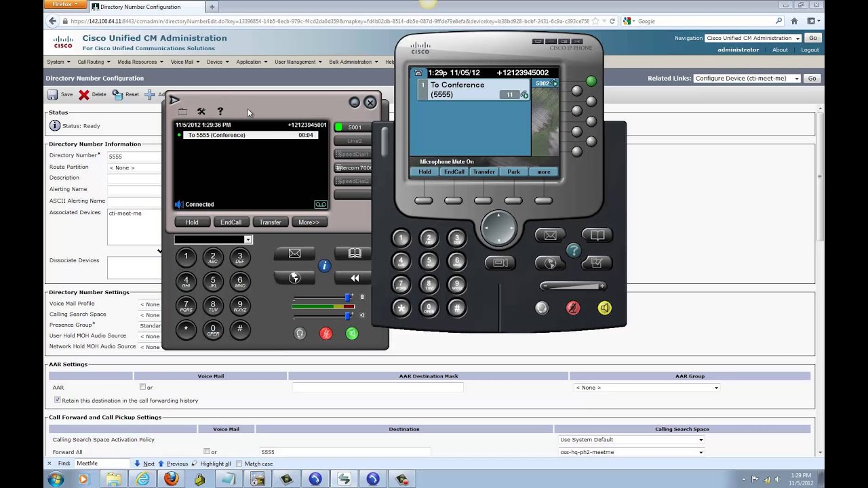Click the folder menu icon on the dark softphone
This screenshot has width=868, height=488.
182,111
